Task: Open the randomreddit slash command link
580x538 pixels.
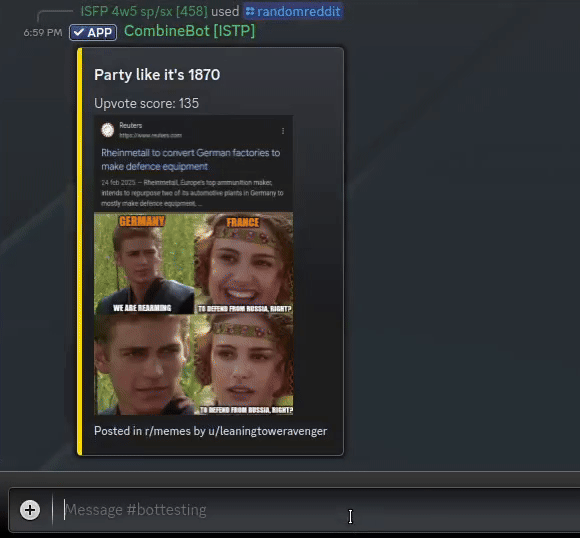Action: point(293,11)
